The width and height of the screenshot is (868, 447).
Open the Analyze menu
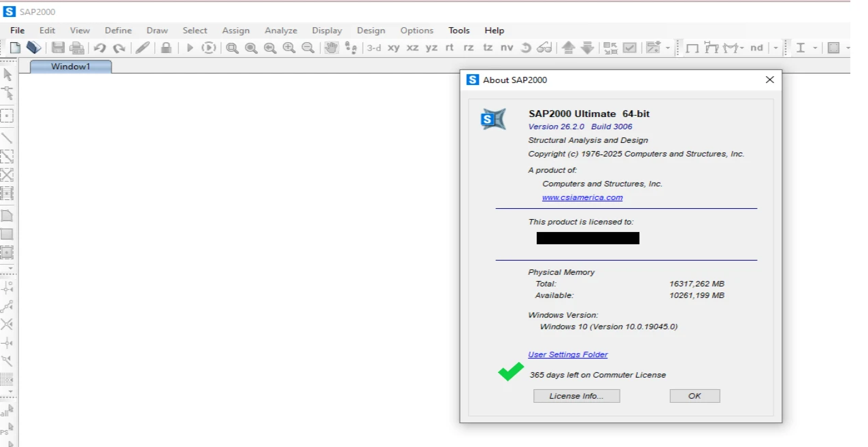point(281,30)
